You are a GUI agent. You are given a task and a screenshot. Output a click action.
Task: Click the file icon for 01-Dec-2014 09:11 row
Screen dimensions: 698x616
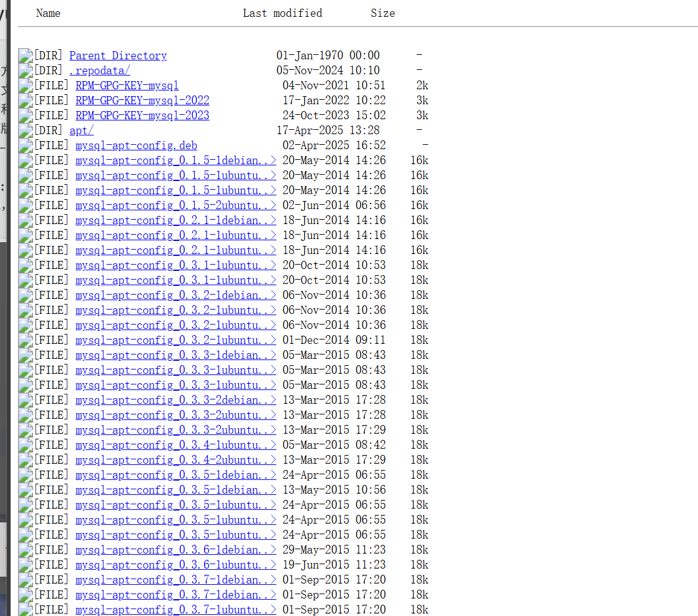click(26, 340)
